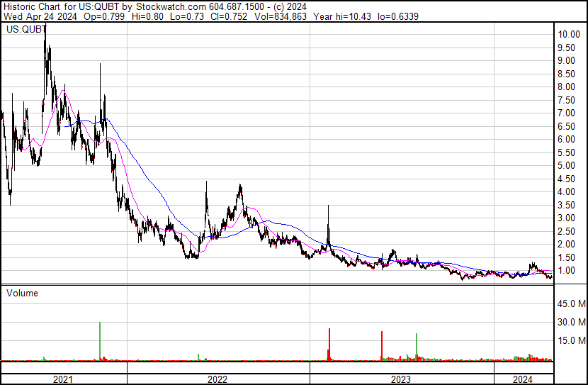
Task: Click the 45.0 M volume axis label
Action: (x=570, y=304)
